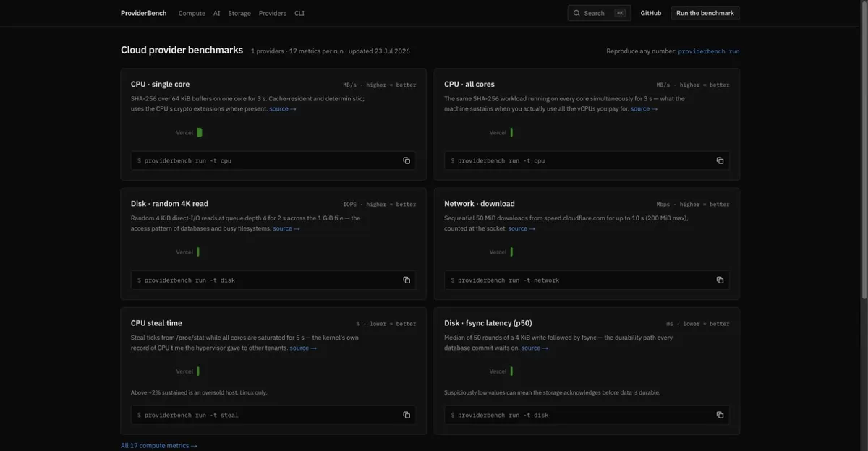This screenshot has width=868, height=451.
Task: Copy command in CPU all cores card
Action: point(720,160)
